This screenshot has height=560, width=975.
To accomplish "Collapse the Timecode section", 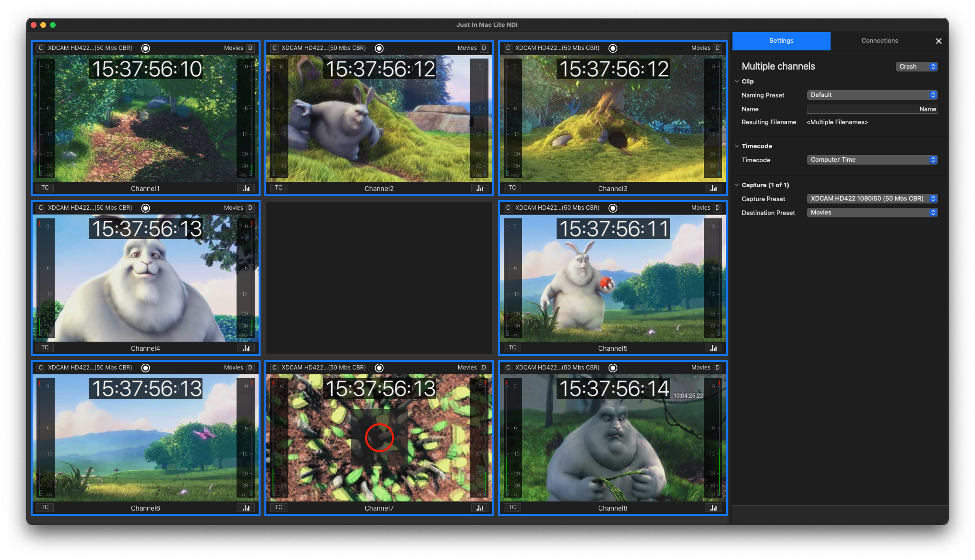I will [x=737, y=146].
